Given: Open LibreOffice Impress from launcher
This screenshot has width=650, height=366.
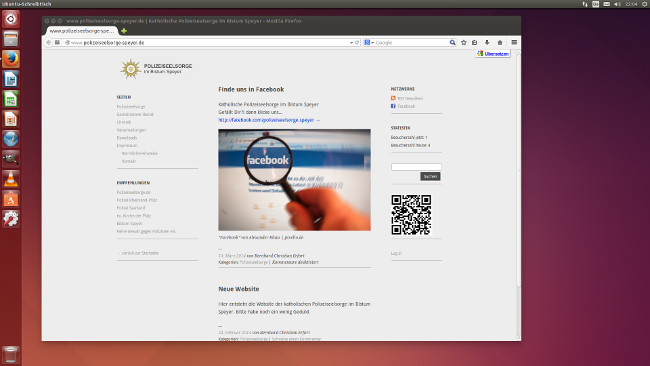Looking at the screenshot, I should (11, 119).
